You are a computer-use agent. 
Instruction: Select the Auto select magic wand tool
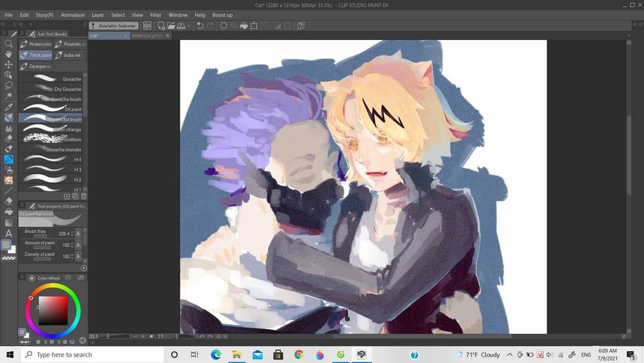tap(8, 96)
